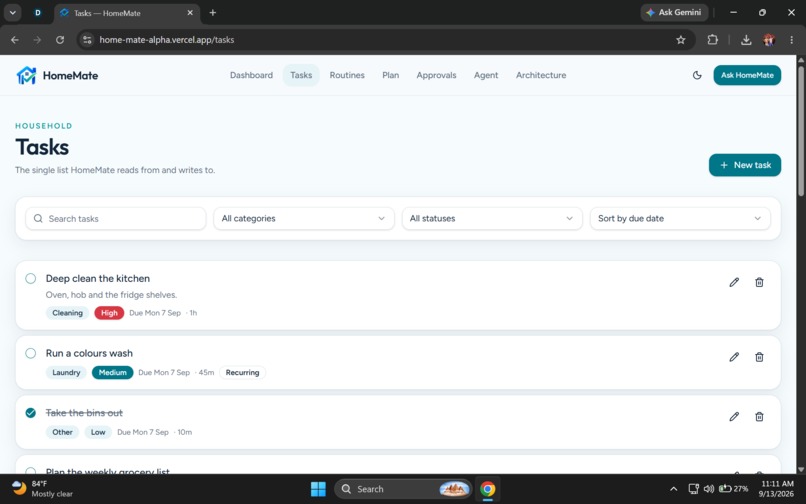Open a new browser tab
806x504 pixels.
pos(213,13)
